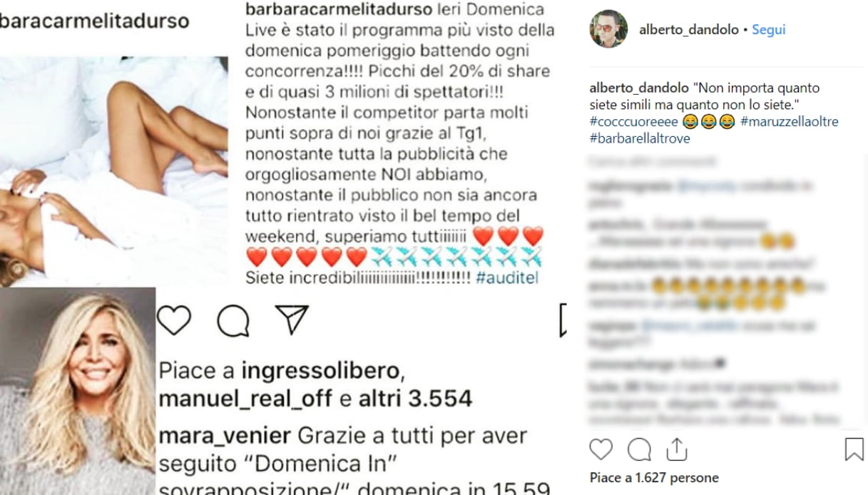Share alberto_dandolo's post with the upload arrow icon
The height and width of the screenshot is (495, 868).
tap(675, 449)
